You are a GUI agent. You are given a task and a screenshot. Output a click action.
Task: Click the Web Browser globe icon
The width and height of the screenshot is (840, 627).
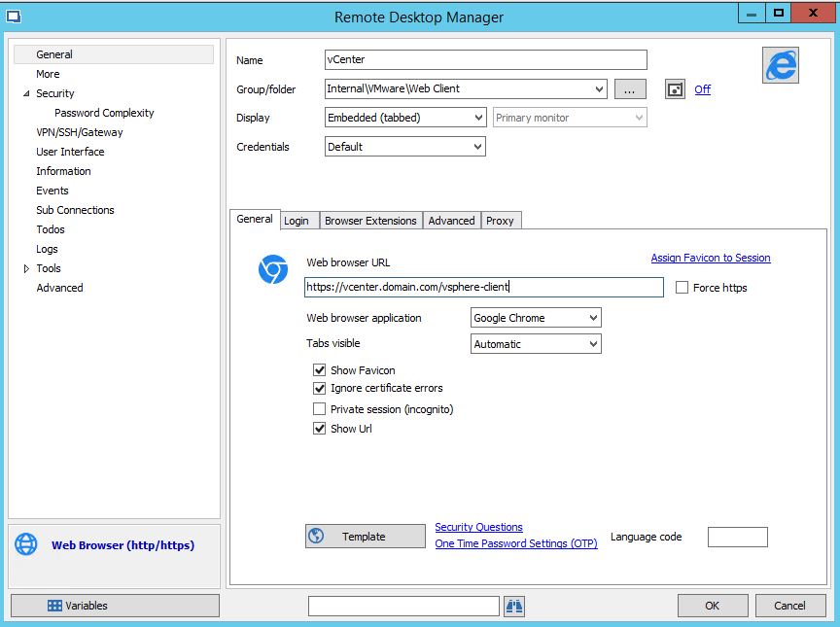pos(26,544)
